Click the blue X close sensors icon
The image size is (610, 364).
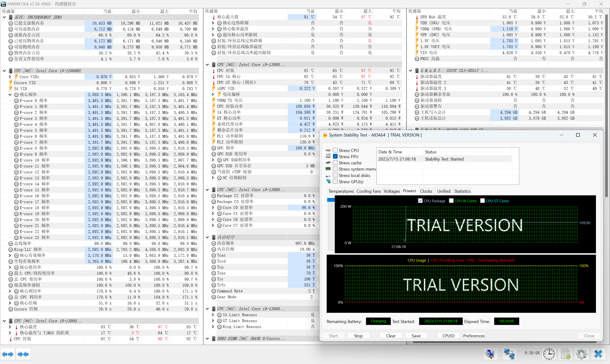point(598,354)
